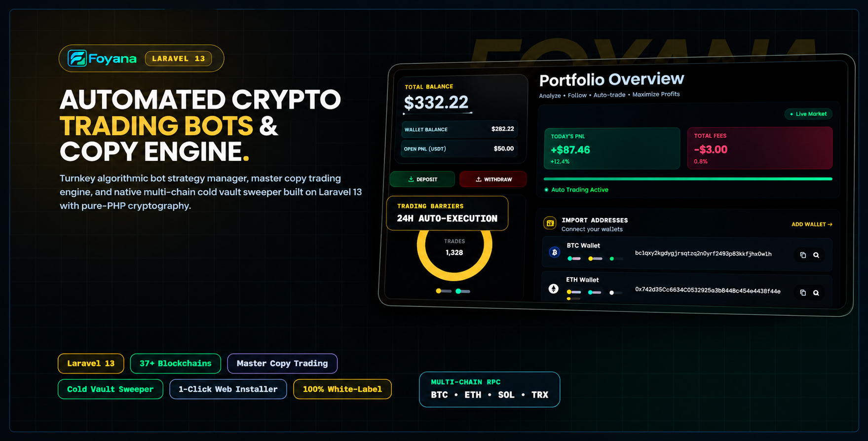868x441 pixels.
Task: Click the 24H AUTO-EXECUTION trading barriers card
Action: pos(447,213)
